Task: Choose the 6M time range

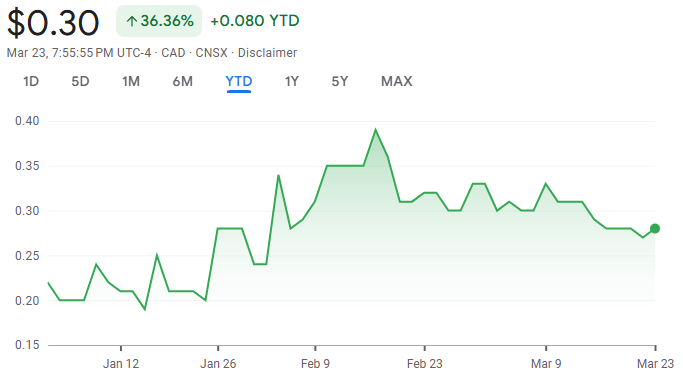Action: (x=183, y=81)
